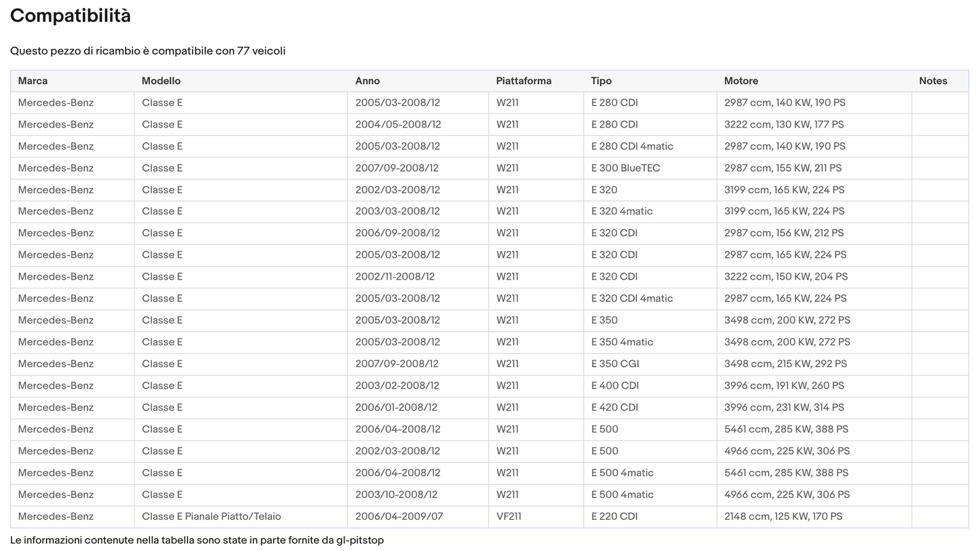Screen dimensions: 980x551
Task: Click the 3222 ccm, 150 KW, 204 PS cell
Action: (814, 277)
